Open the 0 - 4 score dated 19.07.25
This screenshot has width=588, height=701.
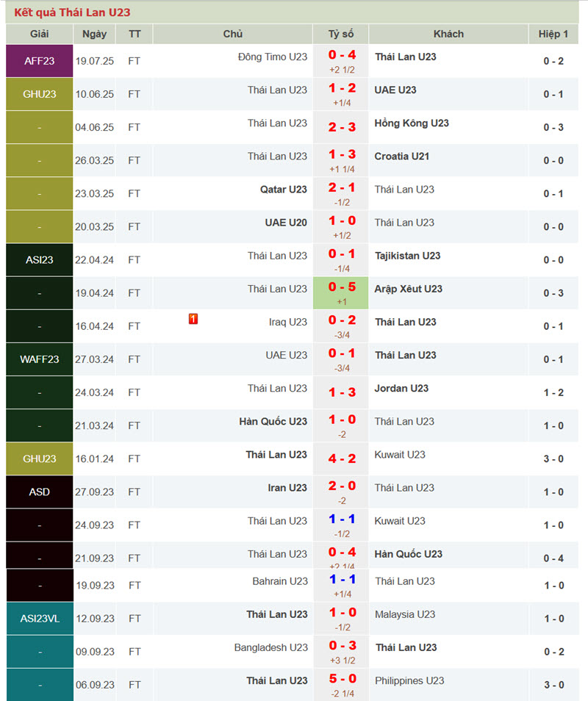342,55
